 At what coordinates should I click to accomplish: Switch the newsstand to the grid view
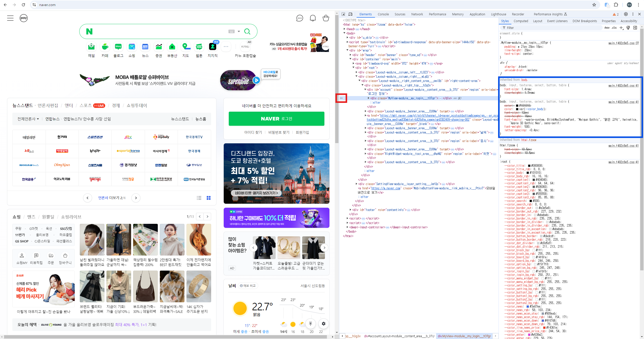point(208,198)
